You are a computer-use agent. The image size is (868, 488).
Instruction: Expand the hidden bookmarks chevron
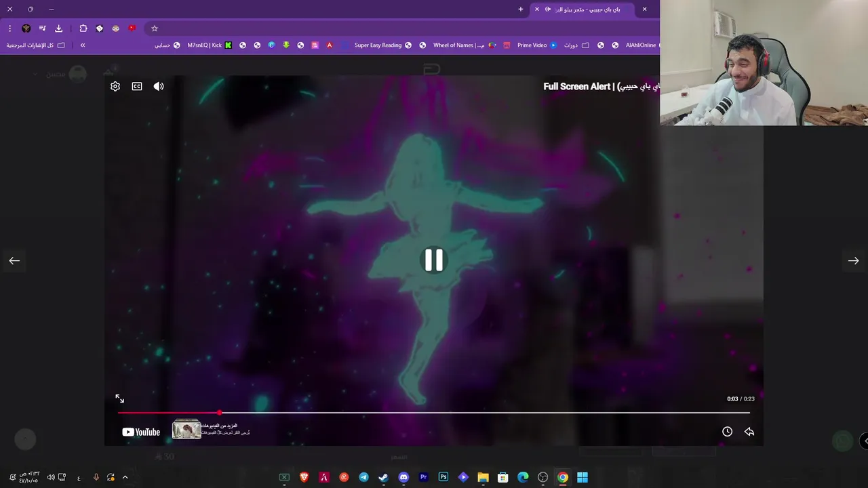(83, 45)
